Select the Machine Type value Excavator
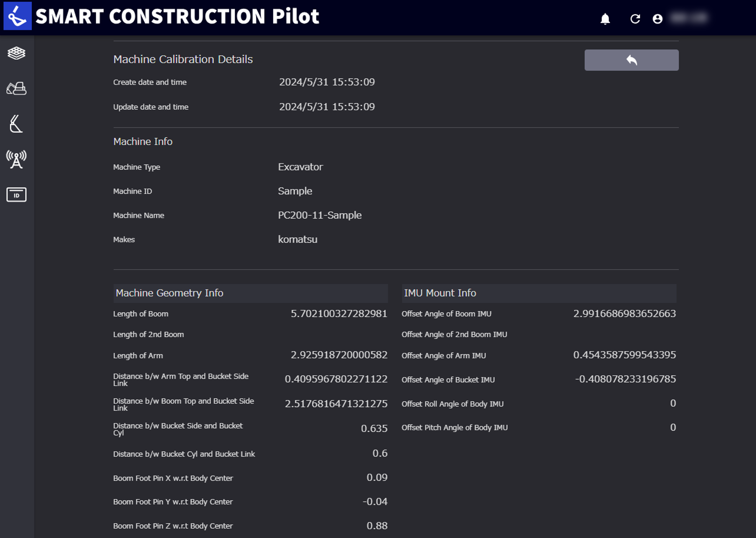Image resolution: width=756 pixels, height=538 pixels. tap(300, 167)
